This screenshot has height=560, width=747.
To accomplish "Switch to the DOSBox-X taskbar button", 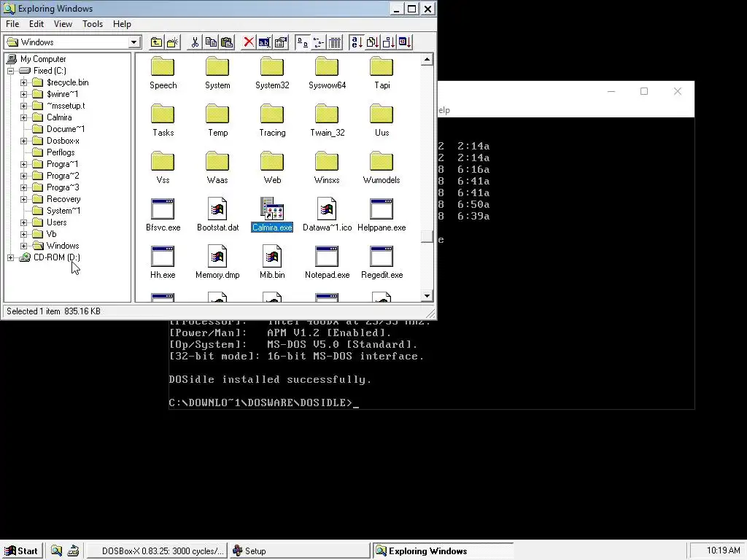I will coord(156,551).
